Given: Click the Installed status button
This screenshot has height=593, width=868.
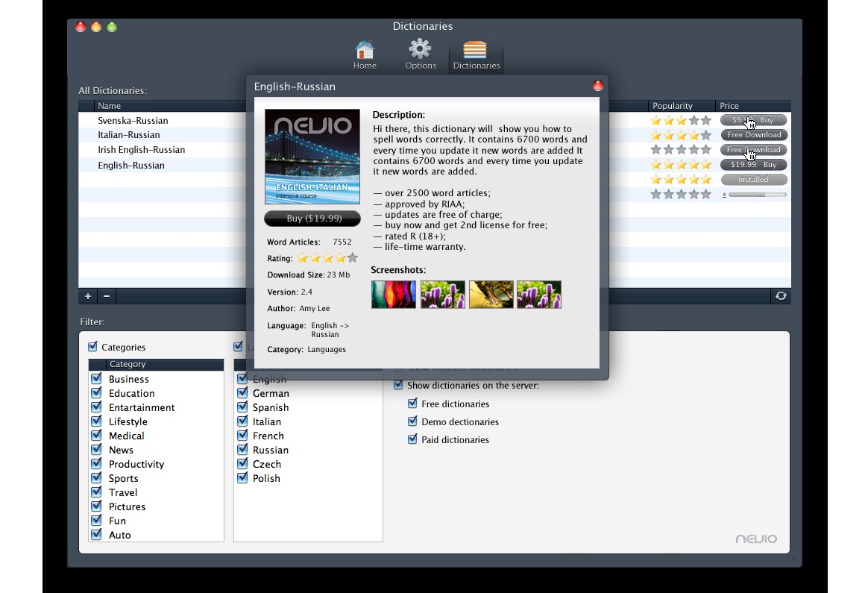Looking at the screenshot, I should 753,180.
